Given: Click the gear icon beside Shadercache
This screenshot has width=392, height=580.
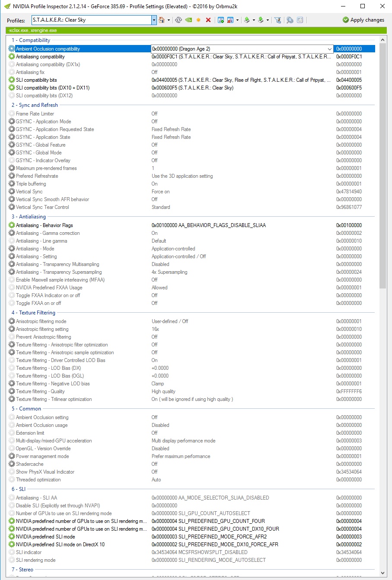Looking at the screenshot, I should click(x=12, y=464).
